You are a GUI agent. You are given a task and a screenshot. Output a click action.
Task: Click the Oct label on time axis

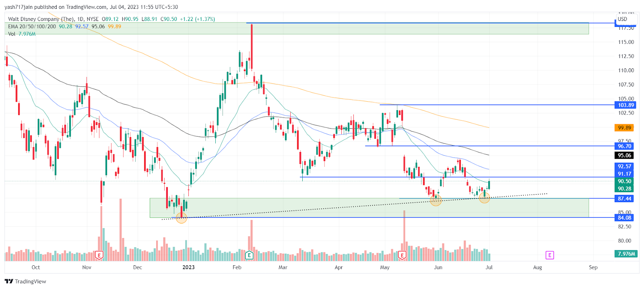(x=36, y=267)
